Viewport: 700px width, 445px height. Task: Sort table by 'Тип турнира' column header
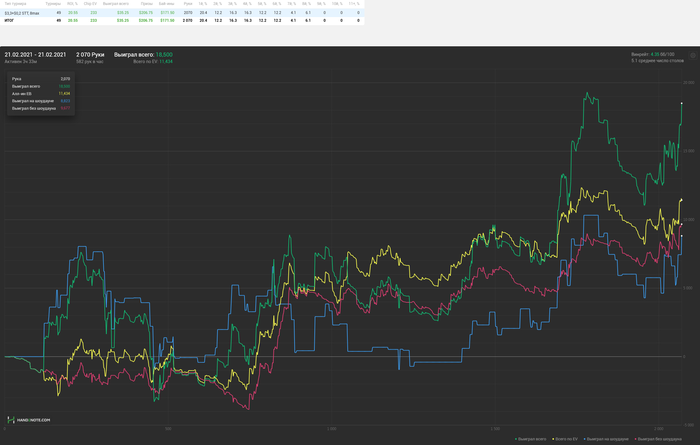pyautogui.click(x=15, y=4)
